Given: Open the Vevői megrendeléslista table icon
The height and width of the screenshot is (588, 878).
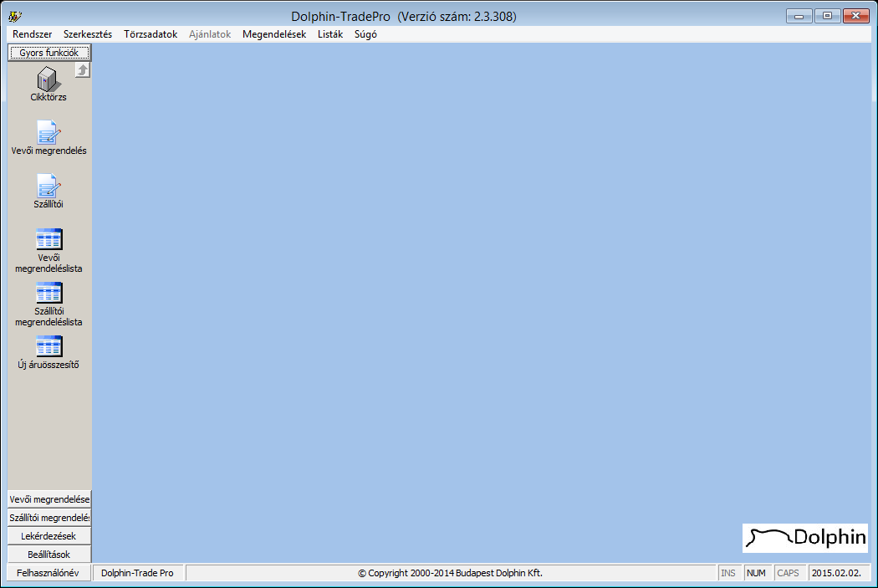Looking at the screenshot, I should tap(48, 239).
